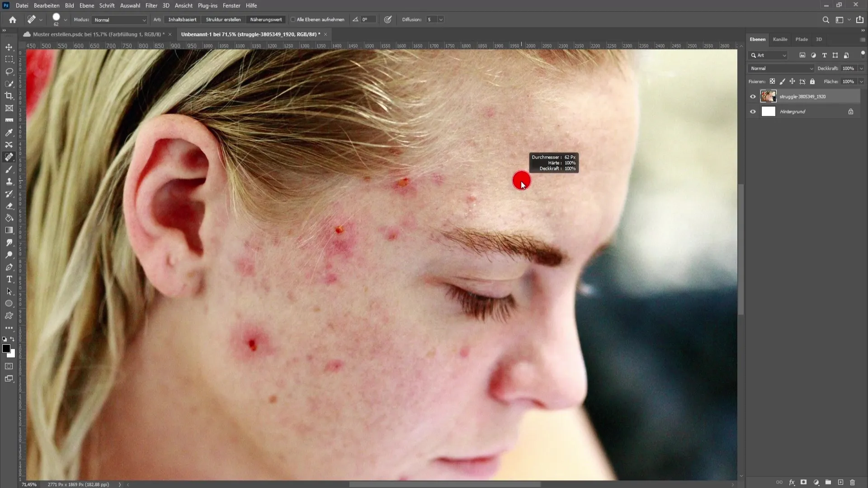Screen dimensions: 868x488
Task: Click the Struktur erstellen button
Action: [223, 20]
